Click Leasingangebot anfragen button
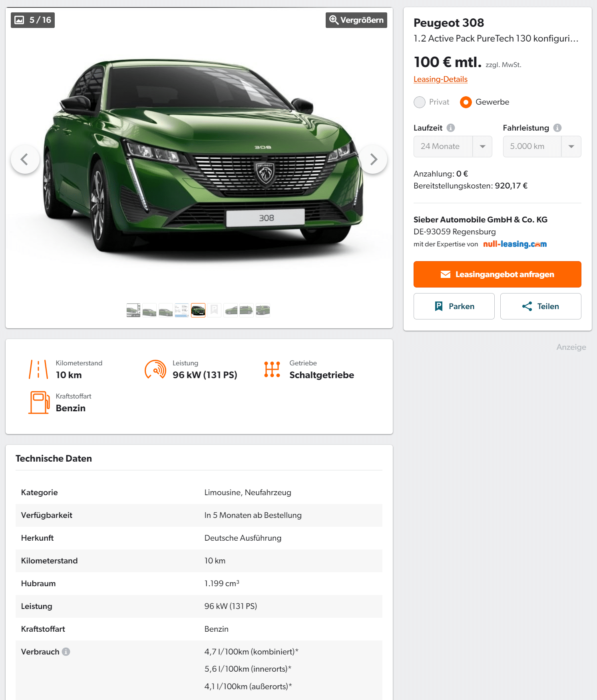Viewport: 597px width, 700px height. pos(497,274)
